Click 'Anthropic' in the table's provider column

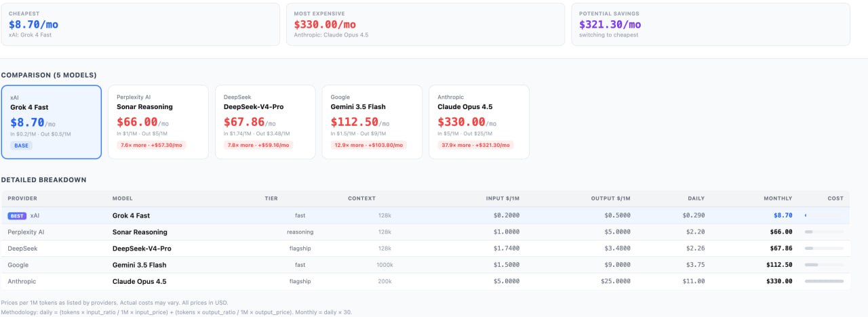point(22,281)
